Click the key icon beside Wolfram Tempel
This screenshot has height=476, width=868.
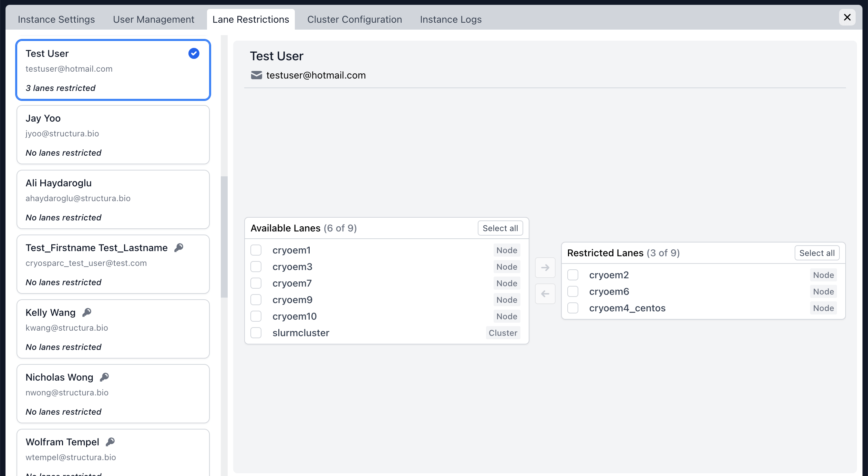point(110,442)
